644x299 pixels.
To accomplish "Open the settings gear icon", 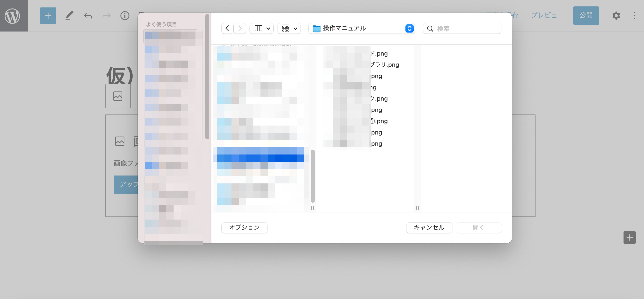I will click(616, 16).
